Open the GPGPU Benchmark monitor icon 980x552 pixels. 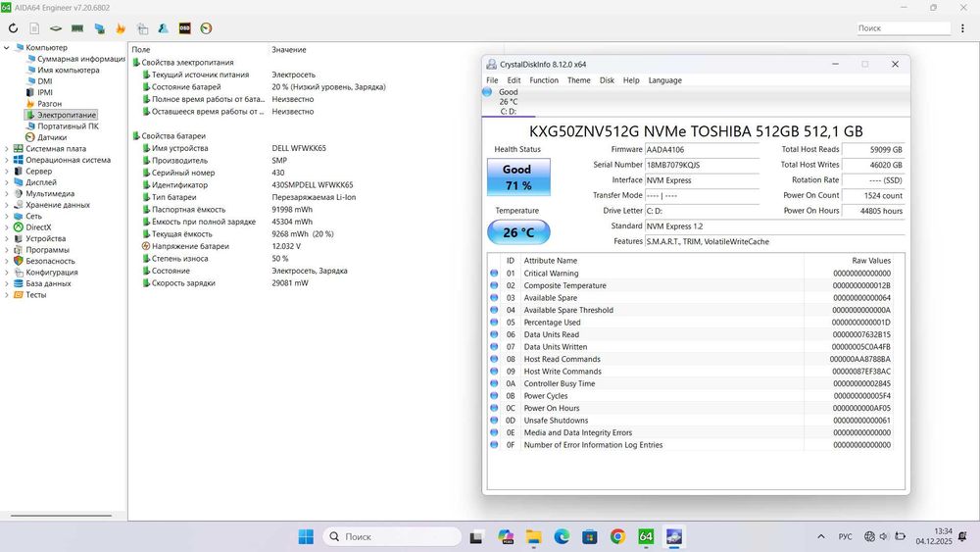click(99, 28)
